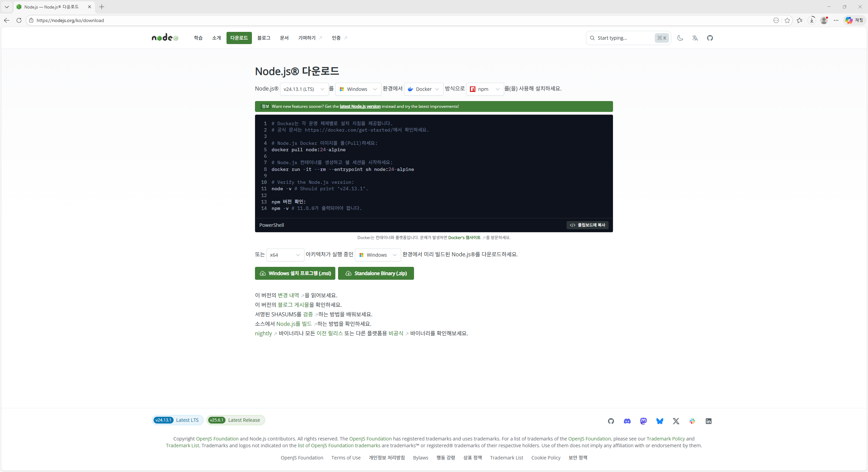Click the Bluesky butterfly icon
The width and height of the screenshot is (868, 472).
pos(659,421)
